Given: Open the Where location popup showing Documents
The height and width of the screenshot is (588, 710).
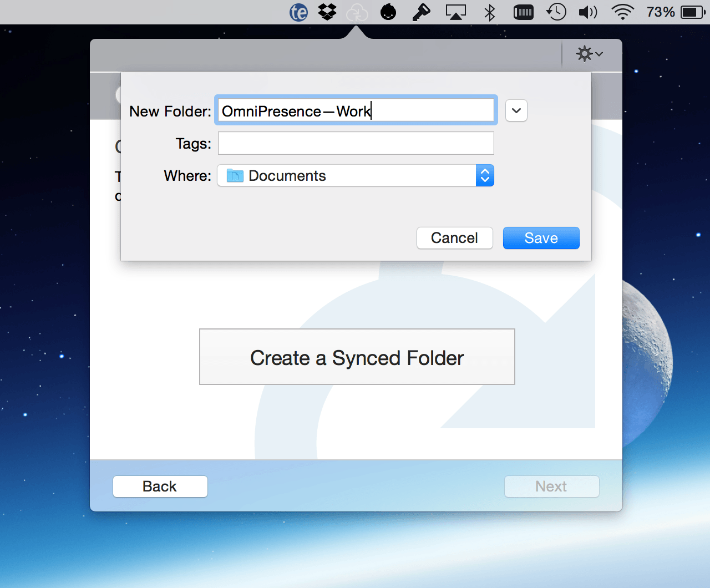Looking at the screenshot, I should click(356, 176).
